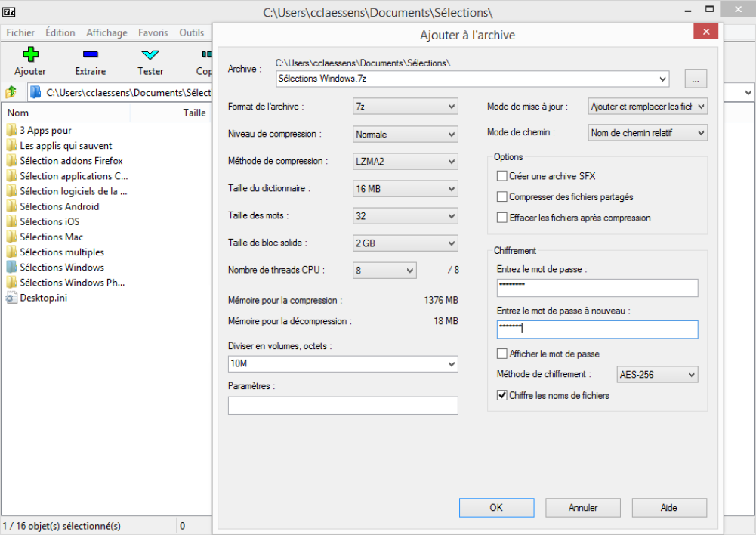The image size is (756, 535).
Task: Click the green Ajouter plus icon
Action: click(30, 54)
